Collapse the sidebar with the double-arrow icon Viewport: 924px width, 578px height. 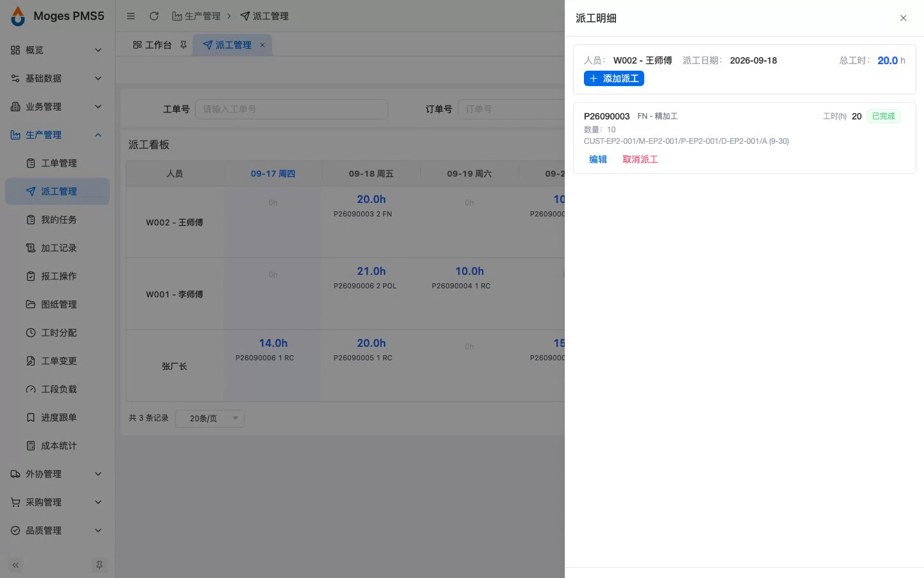coord(15,565)
